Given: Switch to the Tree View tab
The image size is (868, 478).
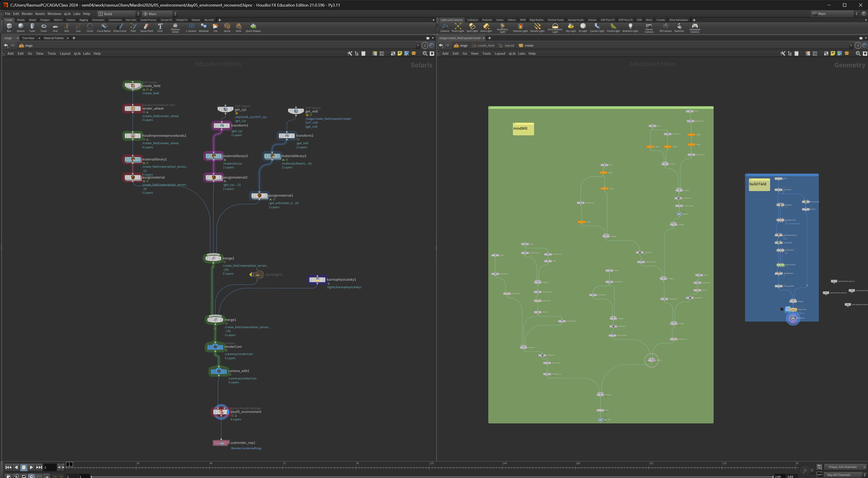Looking at the screenshot, I should (x=28, y=38).
